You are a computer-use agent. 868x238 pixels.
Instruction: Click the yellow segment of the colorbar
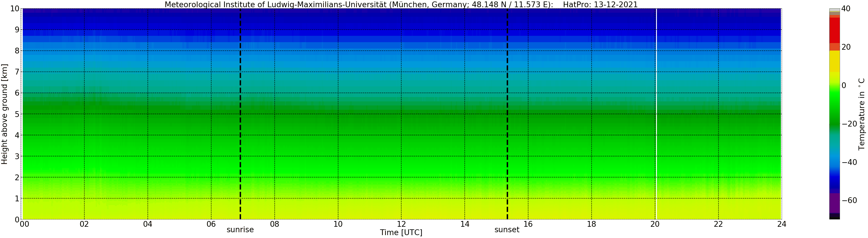[x=834, y=61]
